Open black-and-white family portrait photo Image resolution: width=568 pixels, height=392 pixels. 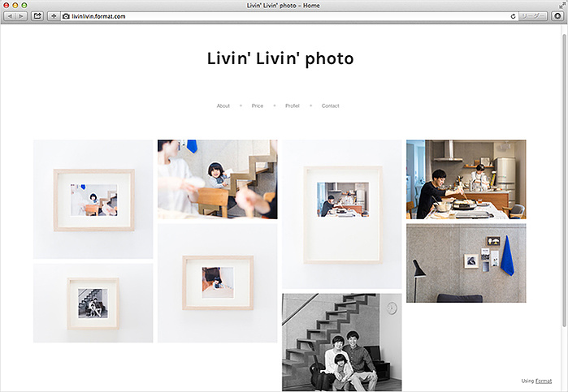pos(341,342)
